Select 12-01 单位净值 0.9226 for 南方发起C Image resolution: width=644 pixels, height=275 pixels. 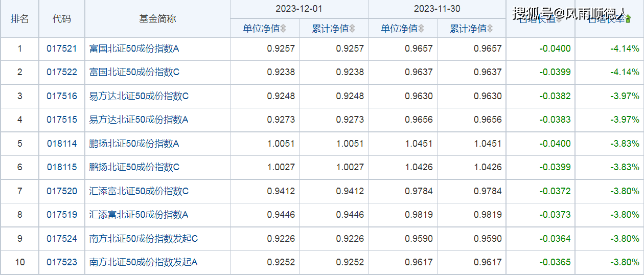point(281,239)
